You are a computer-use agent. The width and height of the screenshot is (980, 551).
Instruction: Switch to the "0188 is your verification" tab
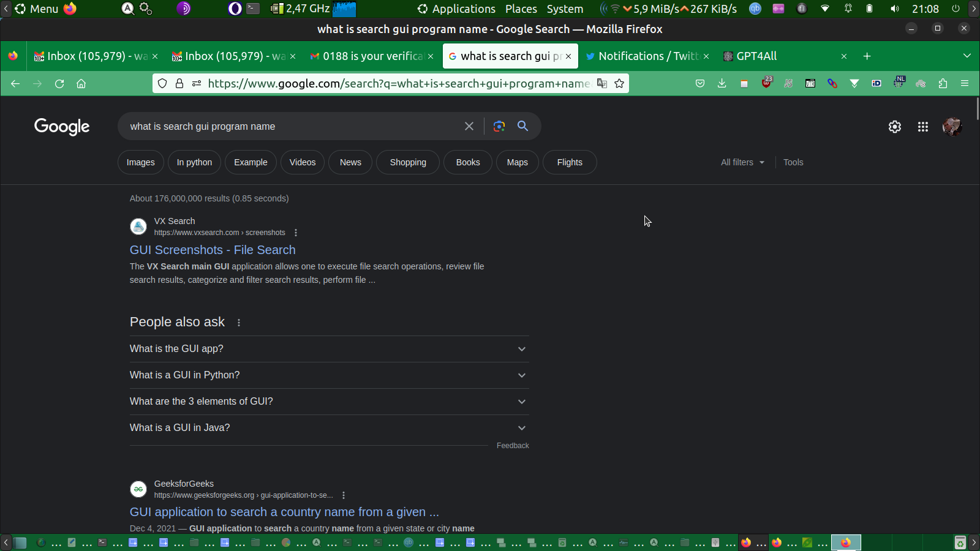pos(372,56)
